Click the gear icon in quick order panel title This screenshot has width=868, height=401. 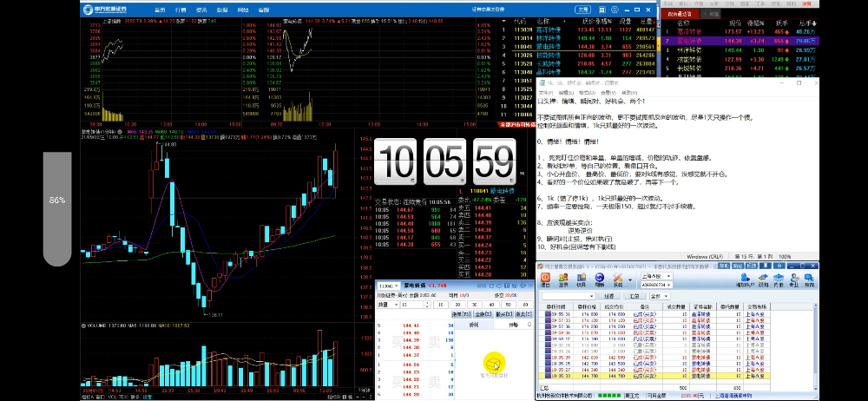(523, 286)
